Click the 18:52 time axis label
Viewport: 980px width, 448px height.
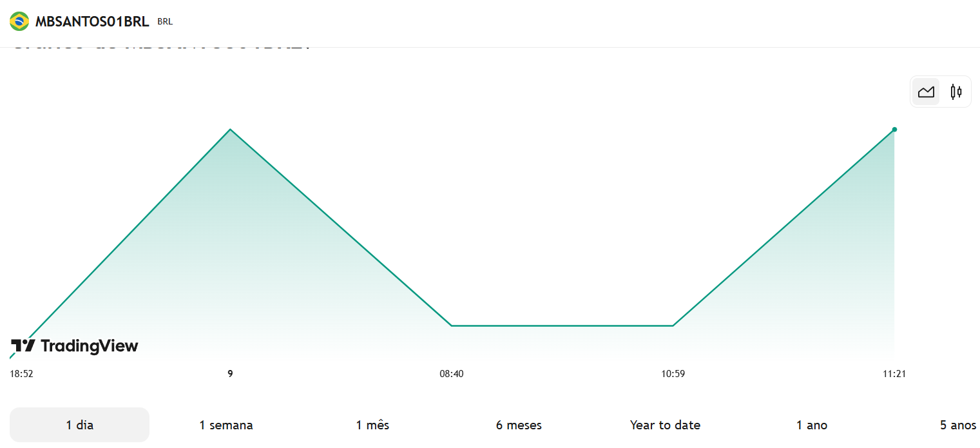(x=21, y=374)
